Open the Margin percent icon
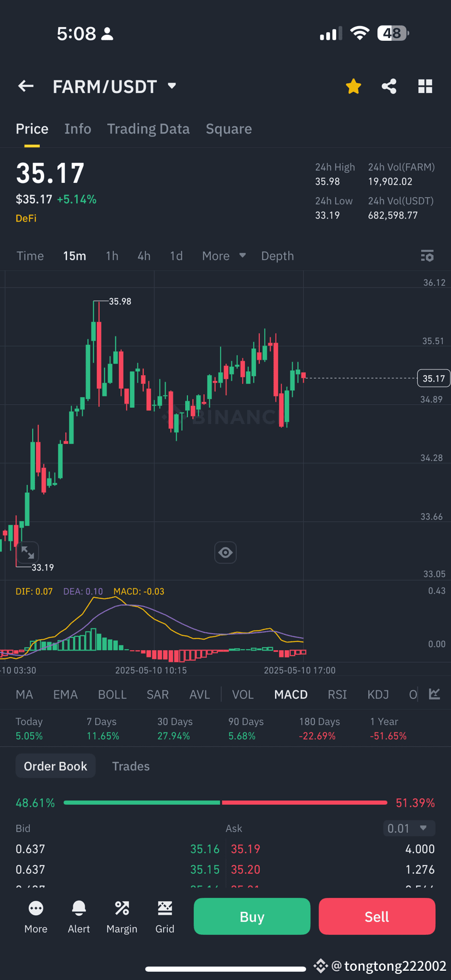The width and height of the screenshot is (451, 980). (x=122, y=916)
